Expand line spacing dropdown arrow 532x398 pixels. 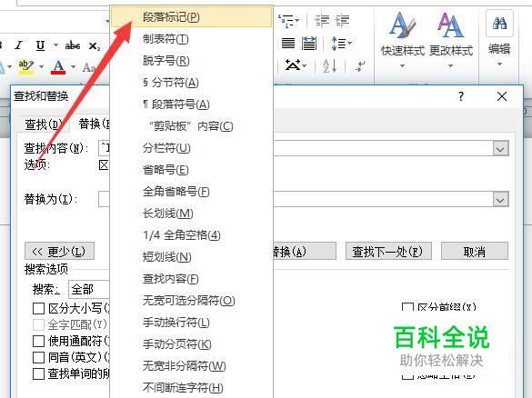click(x=349, y=43)
